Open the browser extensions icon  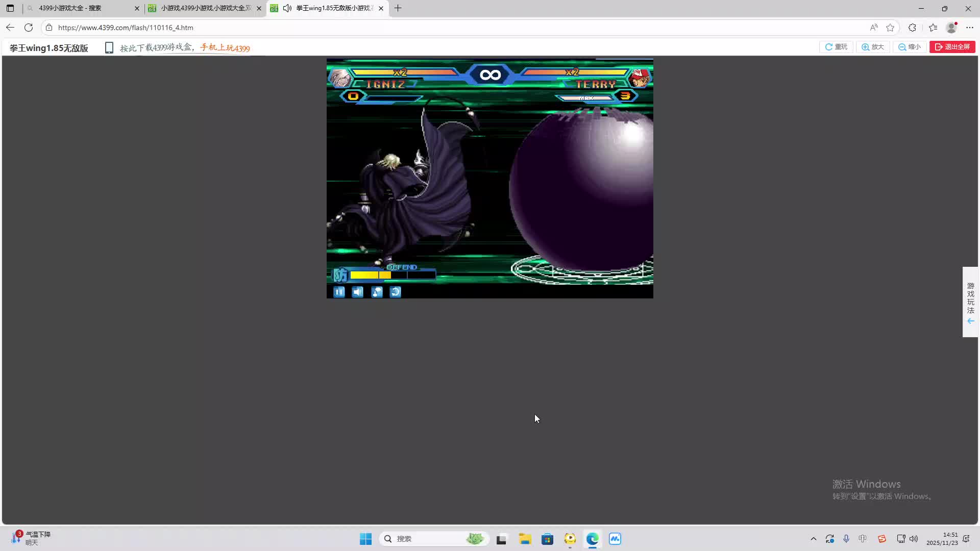pos(912,28)
